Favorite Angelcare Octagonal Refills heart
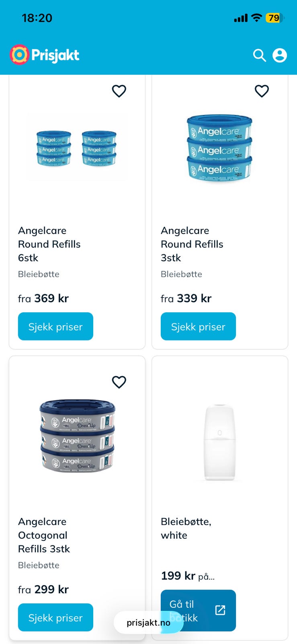 tap(119, 382)
